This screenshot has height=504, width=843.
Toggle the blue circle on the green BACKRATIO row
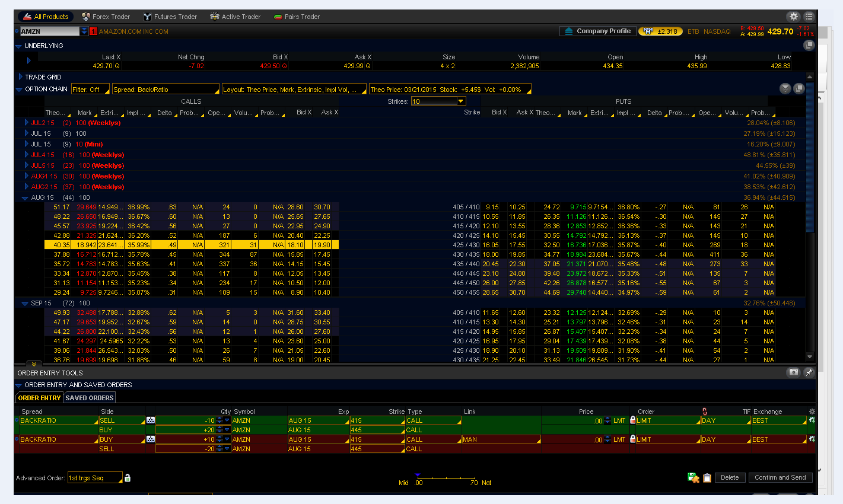(17, 420)
